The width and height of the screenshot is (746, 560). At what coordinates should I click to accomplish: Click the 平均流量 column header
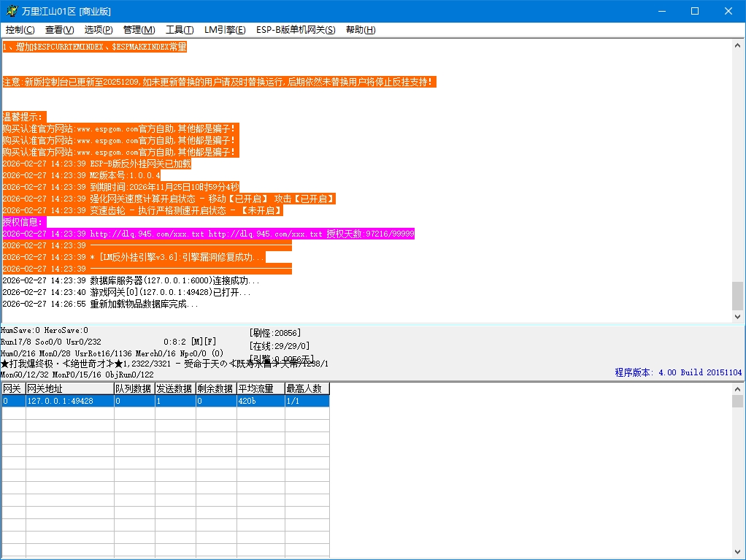[x=260, y=388]
